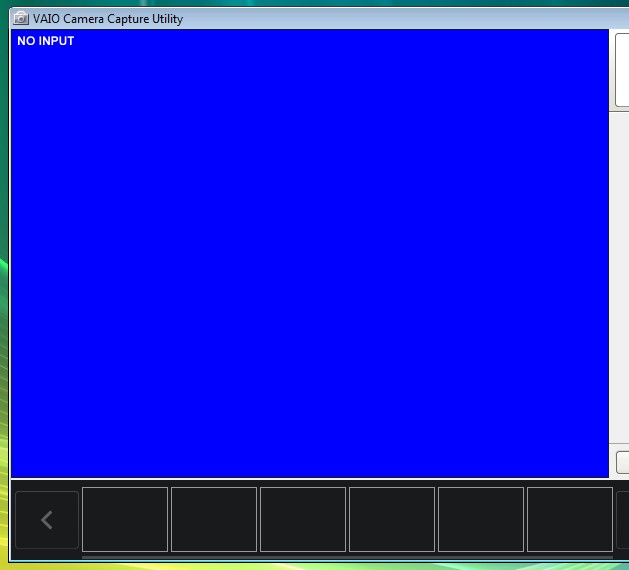Click the empty title bar area right of the title
Image resolution: width=629 pixels, height=570 pixels.
click(400, 19)
